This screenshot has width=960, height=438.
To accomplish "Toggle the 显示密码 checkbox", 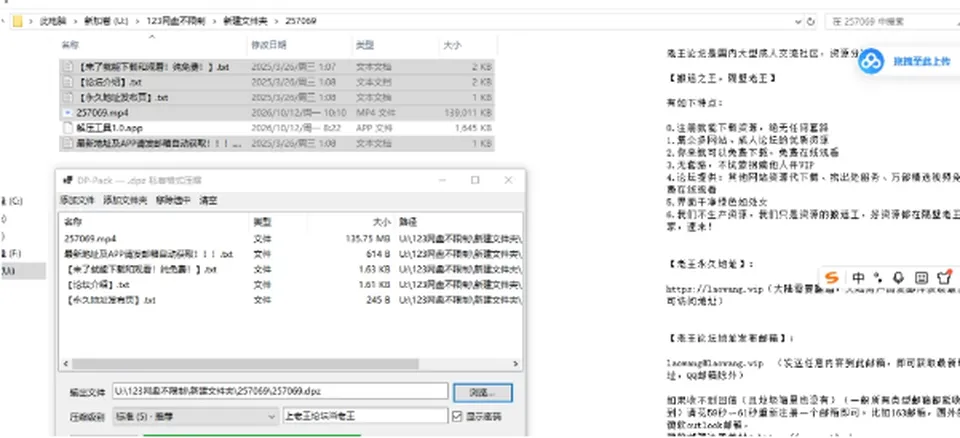I will (457, 417).
